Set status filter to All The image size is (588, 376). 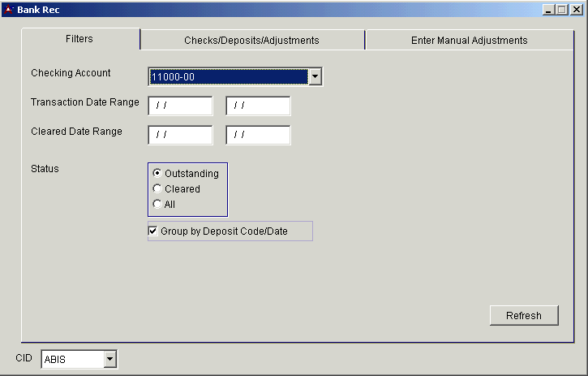coord(157,205)
